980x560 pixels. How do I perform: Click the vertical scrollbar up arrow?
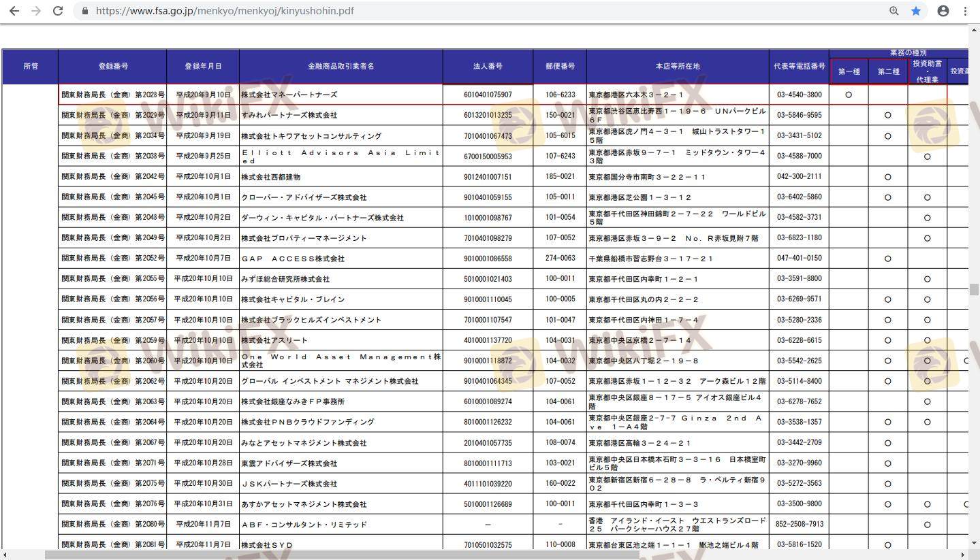point(974,30)
